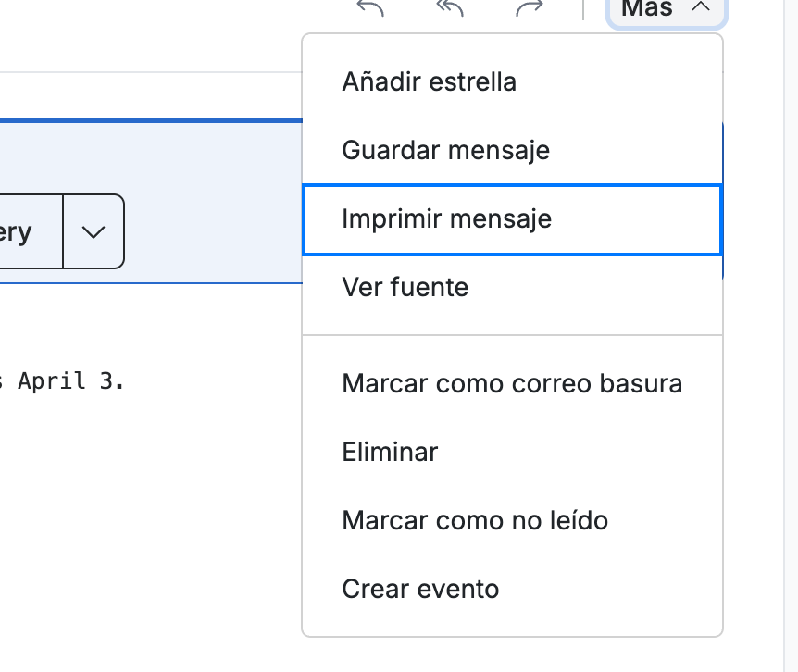Select Eliminar in the menu

tap(513, 453)
